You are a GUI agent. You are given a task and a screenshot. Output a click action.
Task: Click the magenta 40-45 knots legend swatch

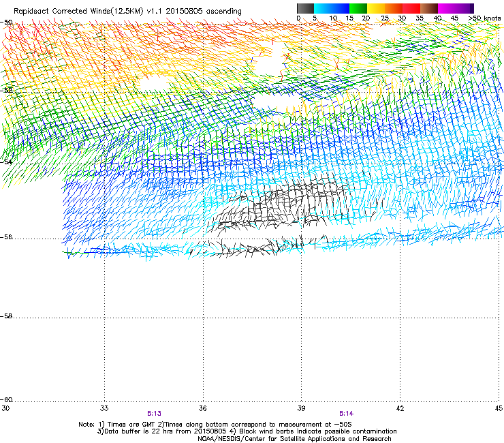[x=447, y=8]
